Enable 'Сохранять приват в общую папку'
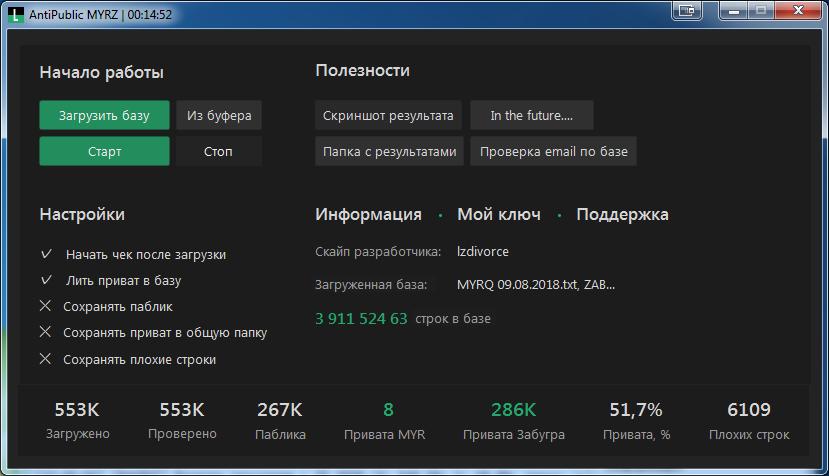829x476 pixels. pos(45,333)
